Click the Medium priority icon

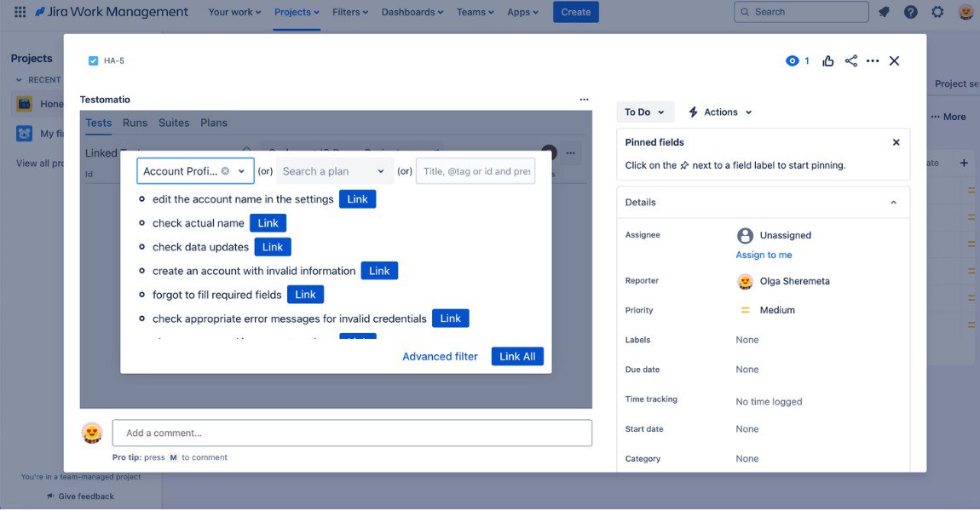coord(745,310)
